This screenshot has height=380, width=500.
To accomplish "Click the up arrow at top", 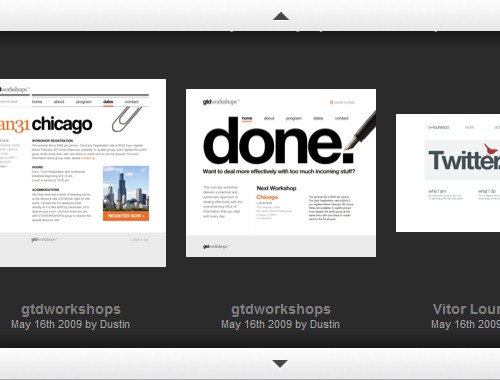I will [x=281, y=16].
